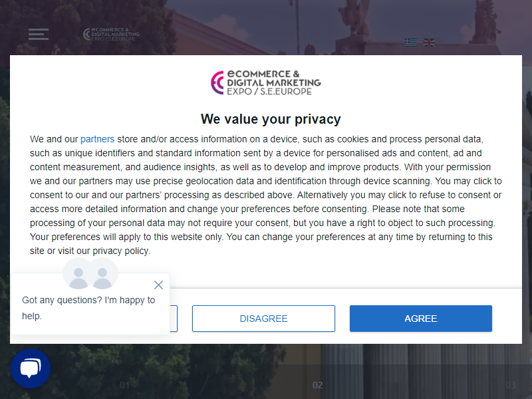Jump to slide 02 marker
532x399 pixels.
point(318,385)
